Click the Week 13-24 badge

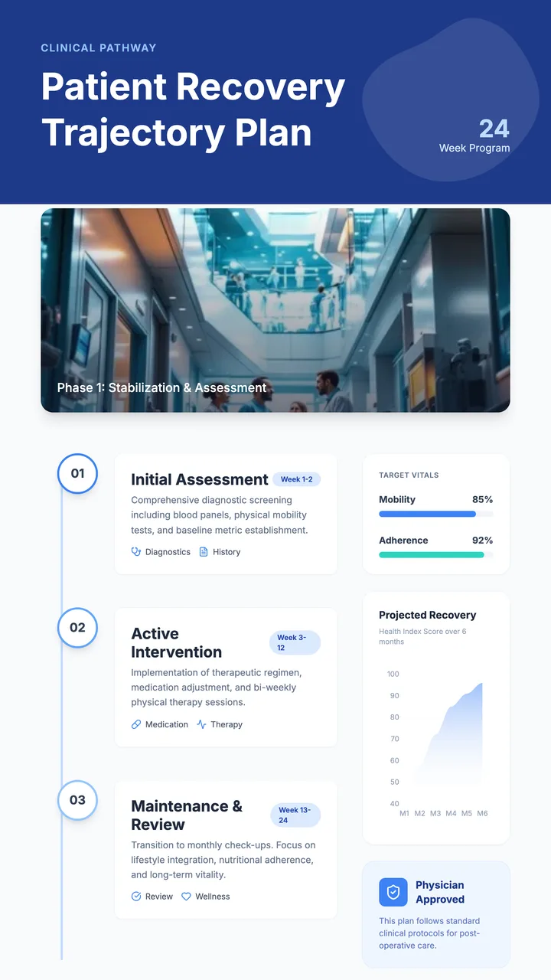(x=295, y=815)
